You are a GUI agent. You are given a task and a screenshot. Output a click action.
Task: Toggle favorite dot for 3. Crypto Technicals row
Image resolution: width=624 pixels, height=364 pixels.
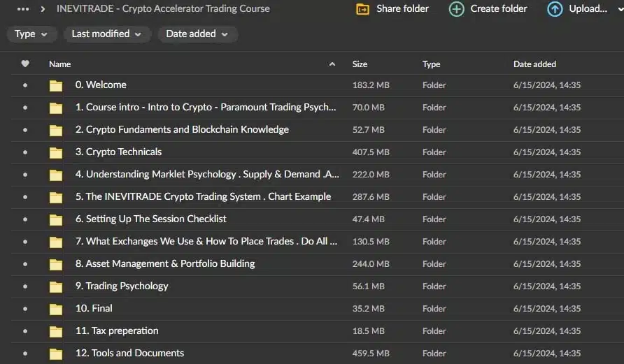click(x=25, y=152)
